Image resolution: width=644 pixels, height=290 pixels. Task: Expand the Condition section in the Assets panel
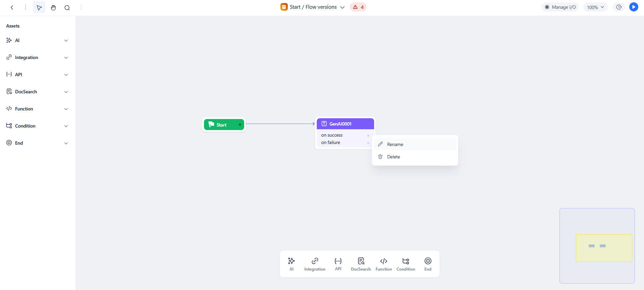pyautogui.click(x=66, y=126)
